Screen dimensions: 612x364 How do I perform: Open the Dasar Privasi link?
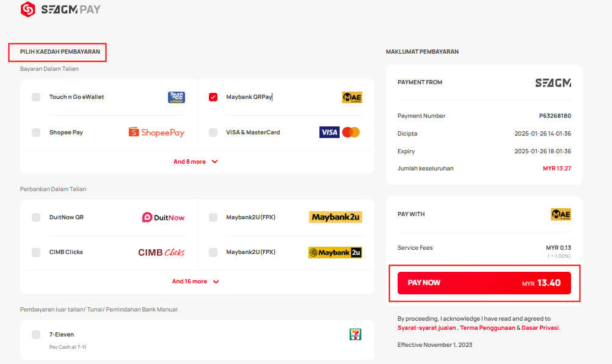pyautogui.click(x=540, y=328)
